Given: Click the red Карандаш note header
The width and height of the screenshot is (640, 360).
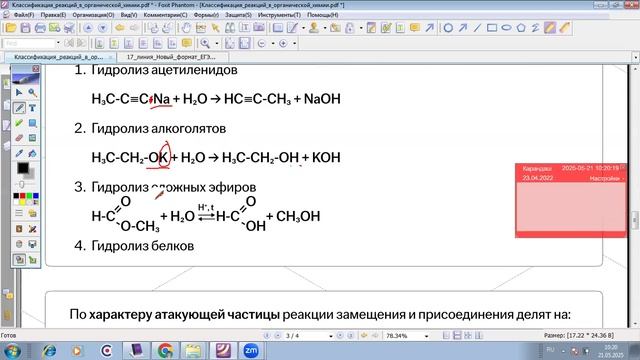Looking at the screenshot, I should [x=571, y=173].
